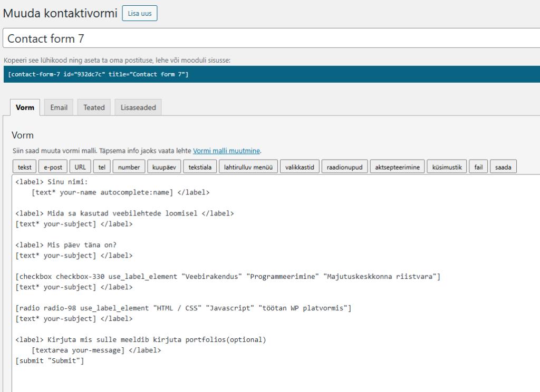Click the Contact form 7 title field

pyautogui.click(x=270, y=38)
